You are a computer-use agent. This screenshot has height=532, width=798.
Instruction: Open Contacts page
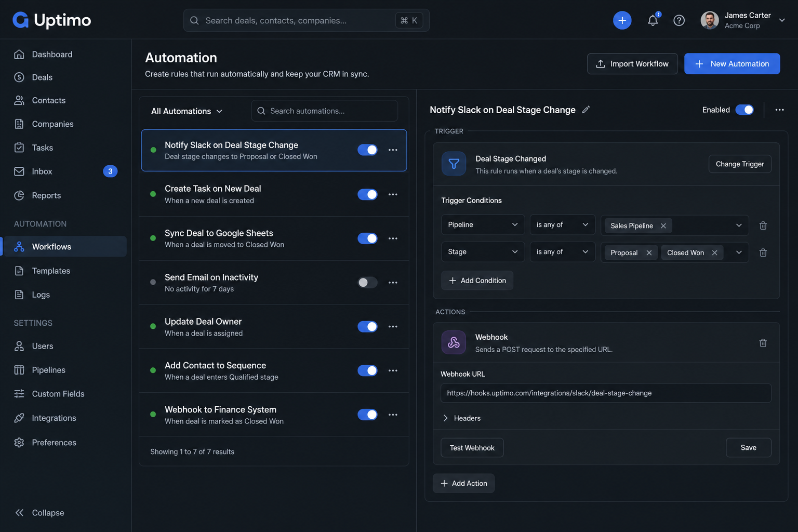(x=65, y=100)
